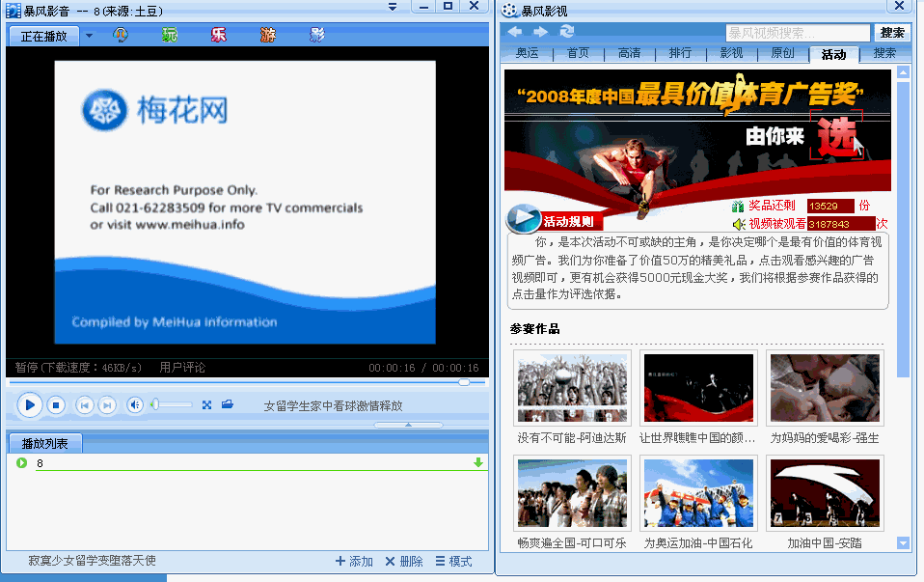
Task: Open the 模式 play mode menu
Action: pos(453,562)
